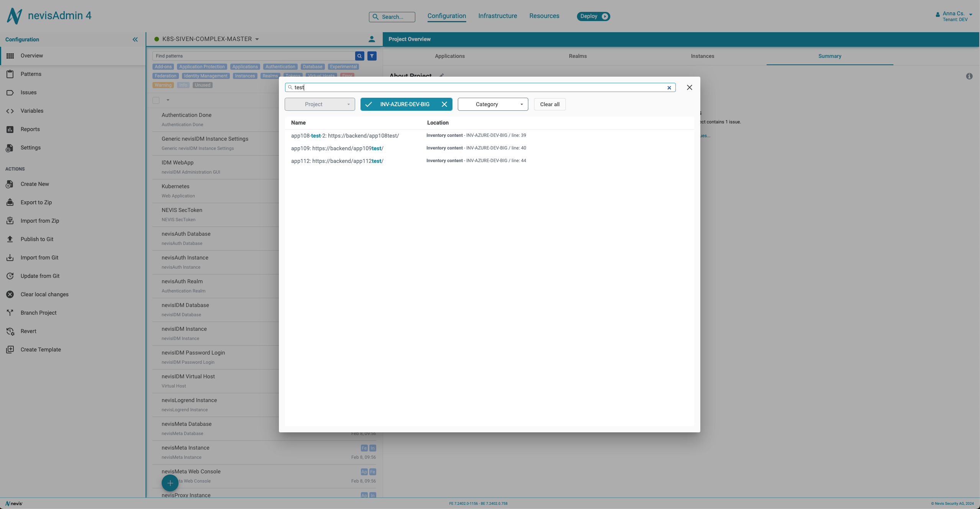This screenshot has width=980, height=509.
Task: Click the pattern search magnifier button
Action: pyautogui.click(x=360, y=56)
